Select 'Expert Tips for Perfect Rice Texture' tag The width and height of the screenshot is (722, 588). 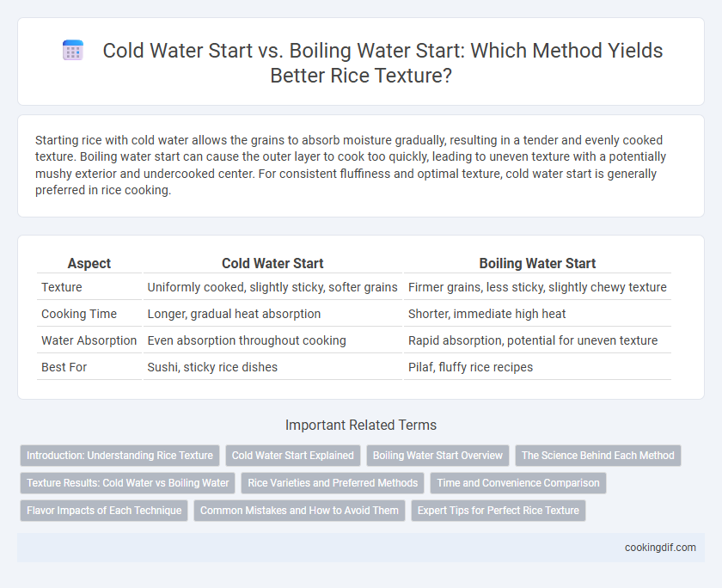pos(499,511)
